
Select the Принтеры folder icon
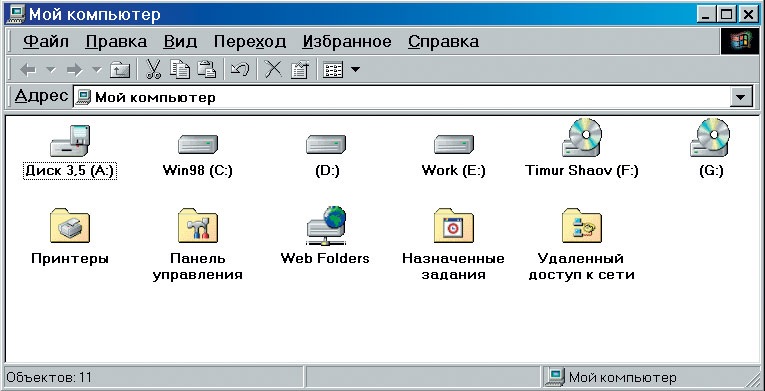click(70, 226)
